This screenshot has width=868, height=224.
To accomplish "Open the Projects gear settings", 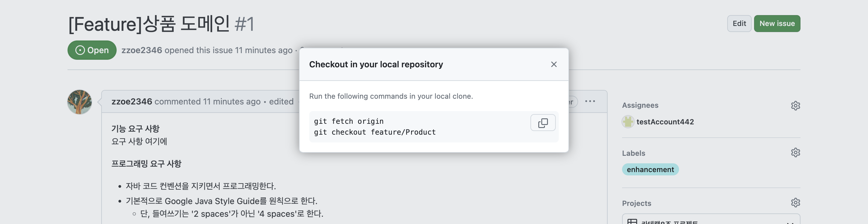I will (795, 203).
